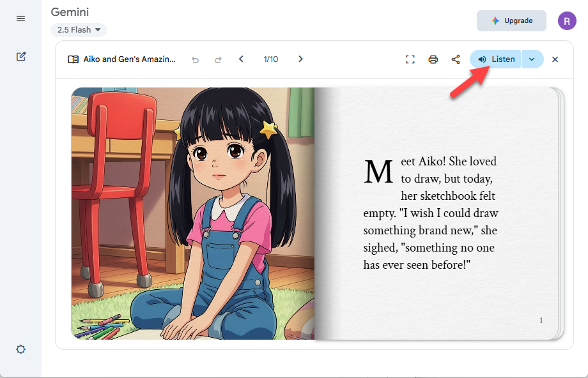Start a new chat with the edit icon

pos(21,57)
